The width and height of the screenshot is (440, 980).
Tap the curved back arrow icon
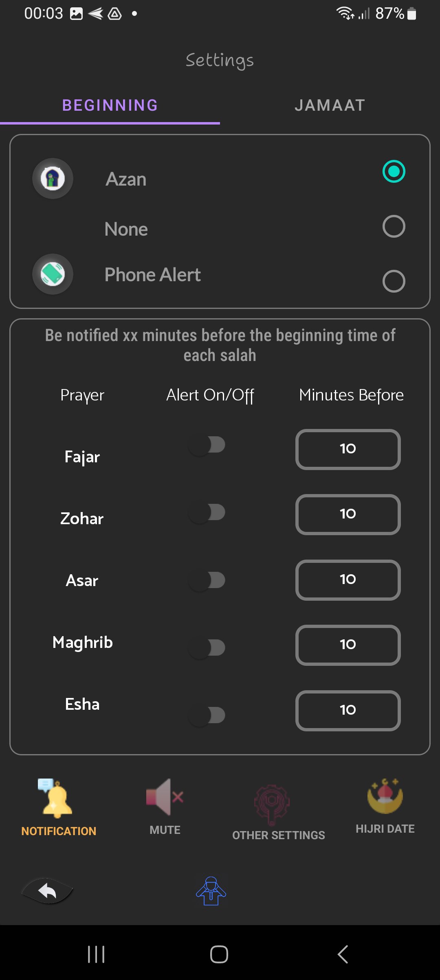pos(48,891)
